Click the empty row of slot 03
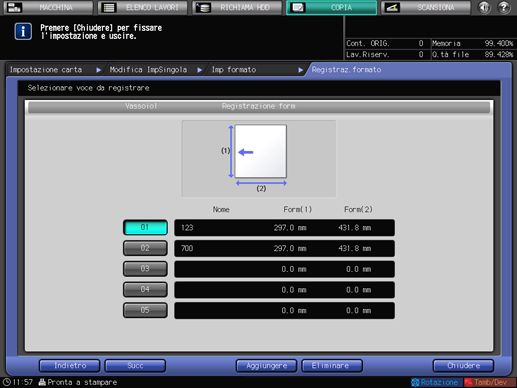Screen dimensions: 517x388 [284, 269]
